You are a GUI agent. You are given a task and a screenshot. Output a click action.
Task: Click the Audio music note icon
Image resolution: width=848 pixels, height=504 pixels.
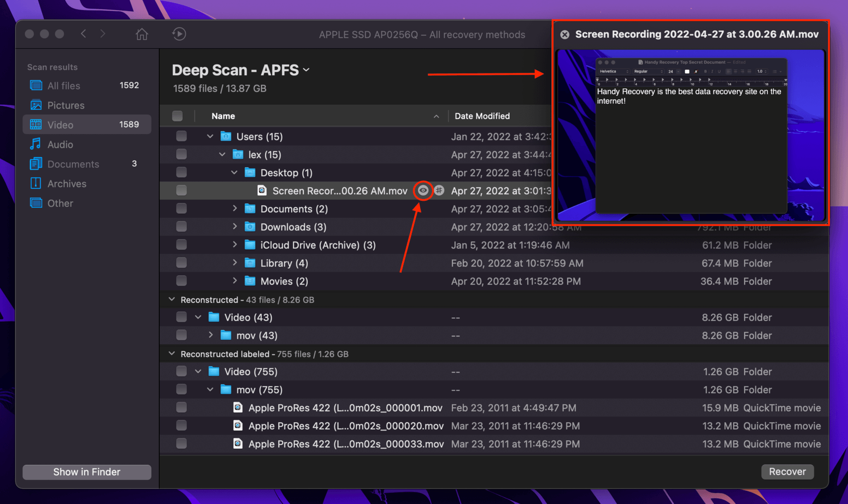36,144
